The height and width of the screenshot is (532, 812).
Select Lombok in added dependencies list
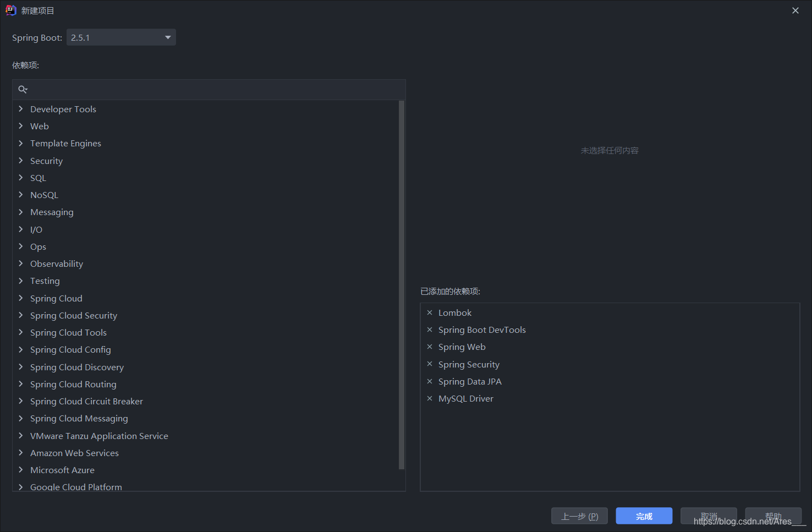tap(455, 312)
